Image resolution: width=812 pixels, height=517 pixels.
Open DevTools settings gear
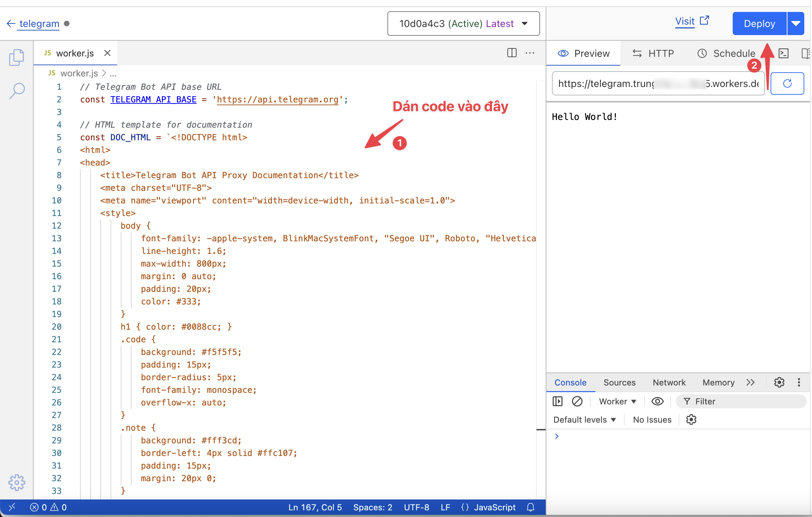[779, 382]
